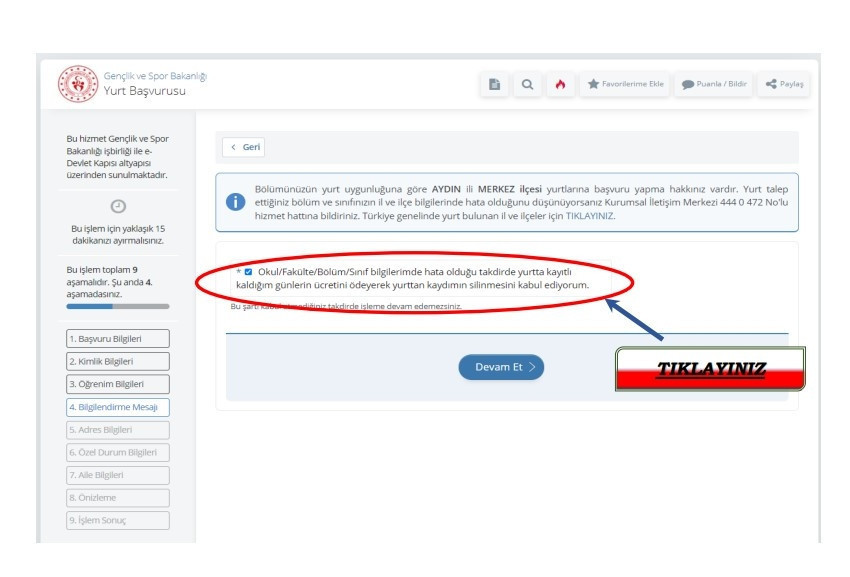The height and width of the screenshot is (577, 850).
Task: Select step 5. Adres Bilgileri
Action: pyautogui.click(x=118, y=429)
